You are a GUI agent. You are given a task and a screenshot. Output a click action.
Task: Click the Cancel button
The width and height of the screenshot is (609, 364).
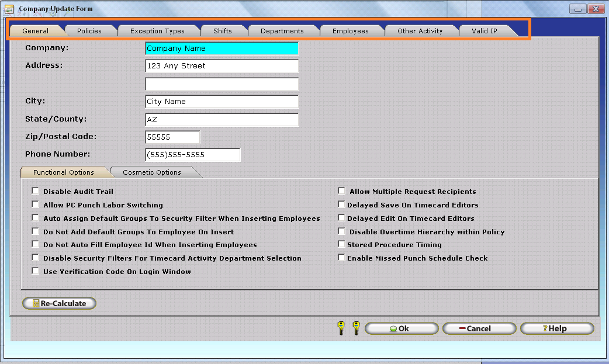click(x=479, y=328)
